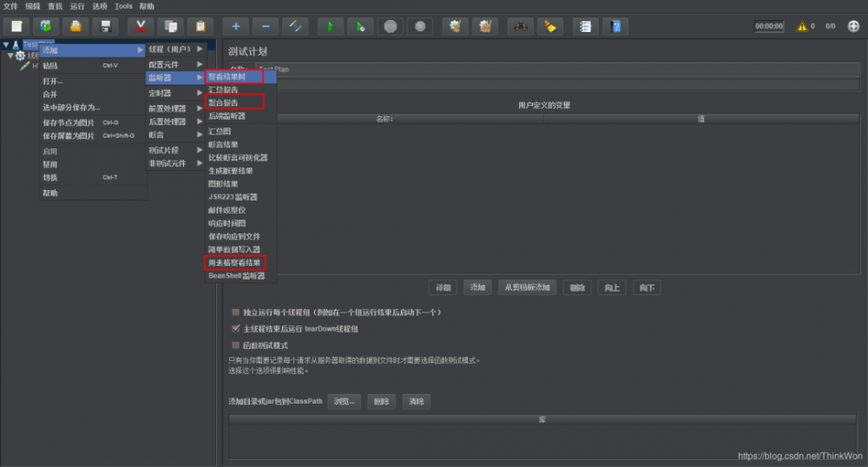Uncheck 主线程结束后运行 tearDown线程组 checkbox
This screenshot has width=868, height=467.
click(236, 329)
